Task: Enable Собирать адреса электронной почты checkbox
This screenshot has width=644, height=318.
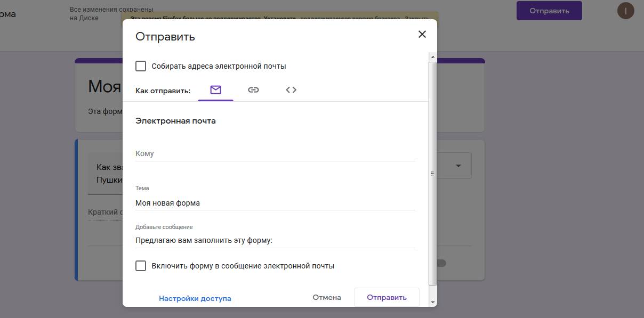Action: (141, 66)
